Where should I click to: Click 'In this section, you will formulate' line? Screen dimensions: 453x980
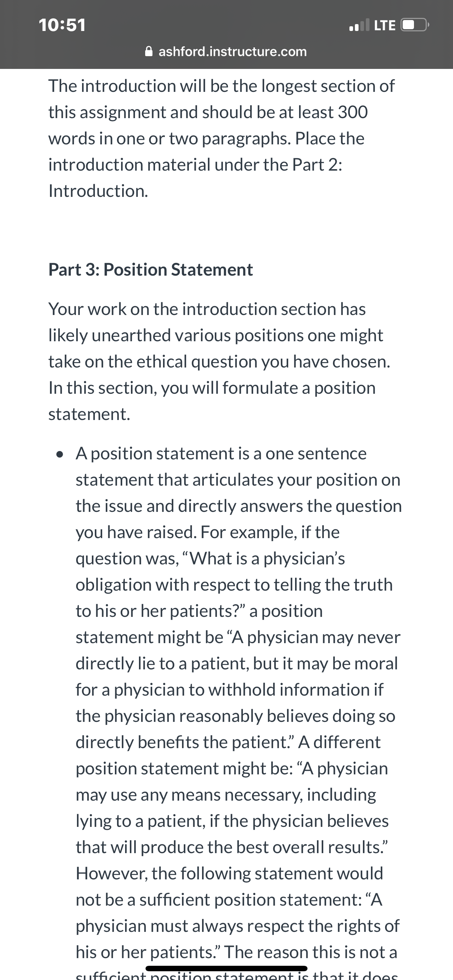(212, 388)
